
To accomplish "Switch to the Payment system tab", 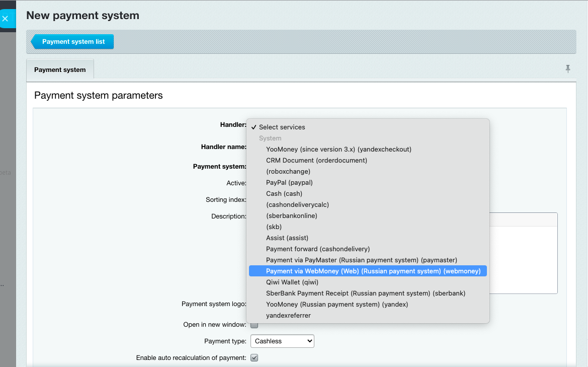I will click(60, 69).
